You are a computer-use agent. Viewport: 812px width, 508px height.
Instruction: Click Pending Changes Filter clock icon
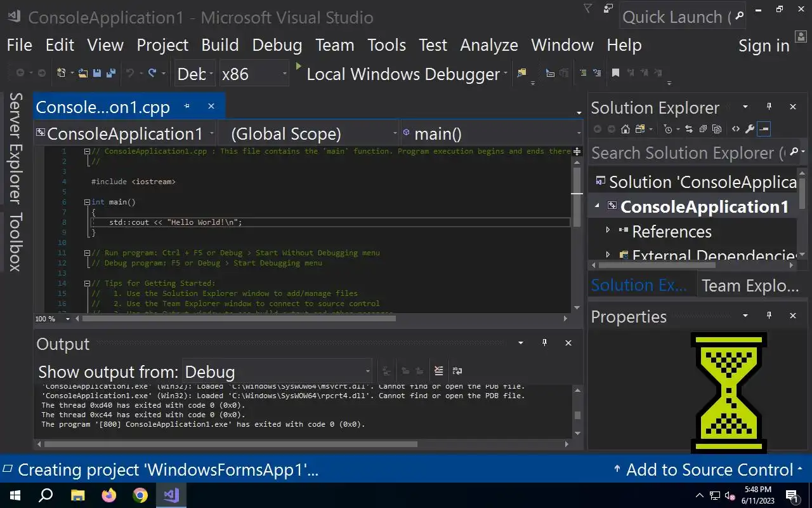click(667, 129)
